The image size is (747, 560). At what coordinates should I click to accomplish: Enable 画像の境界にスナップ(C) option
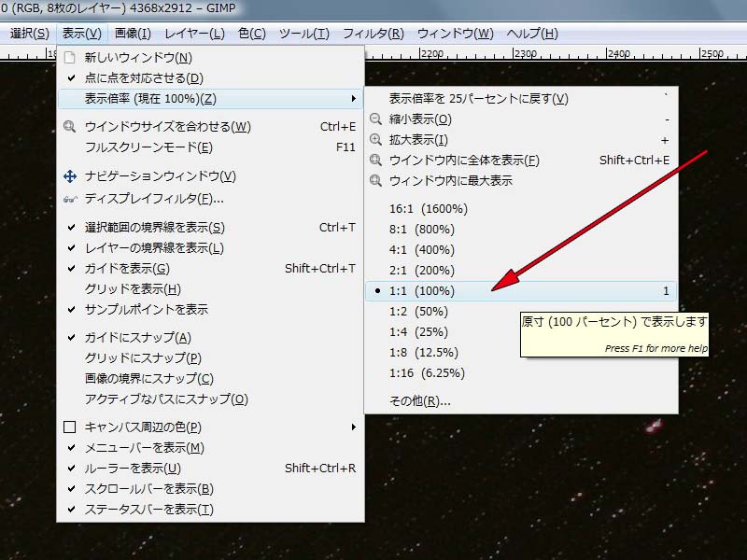point(211,379)
